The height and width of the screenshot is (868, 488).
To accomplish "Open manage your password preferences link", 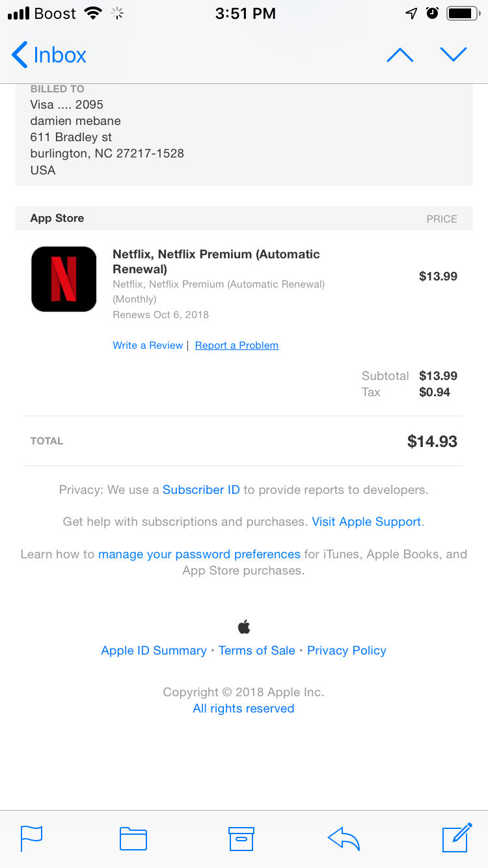I will pos(199,554).
